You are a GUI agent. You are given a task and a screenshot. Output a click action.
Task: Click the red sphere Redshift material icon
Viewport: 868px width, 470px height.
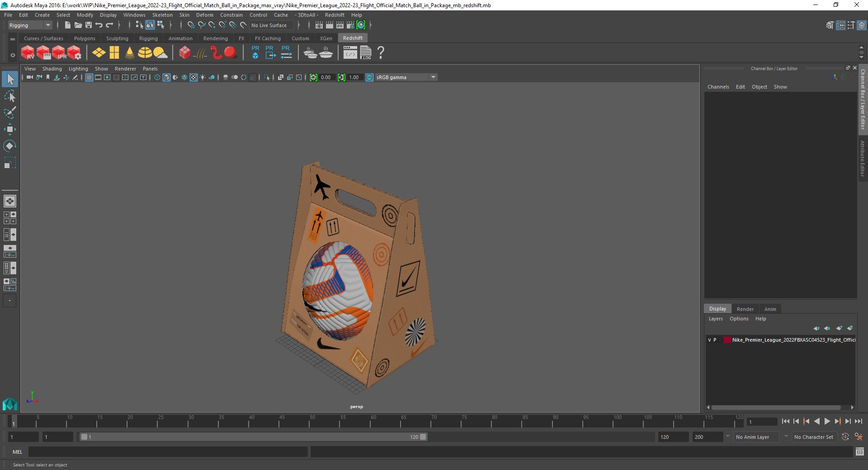pyautogui.click(x=231, y=52)
